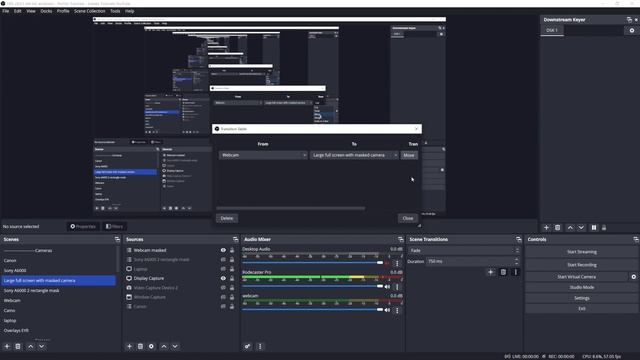This screenshot has height=360, width=640.
Task: Add a new source in Sources panel
Action: pos(129,347)
